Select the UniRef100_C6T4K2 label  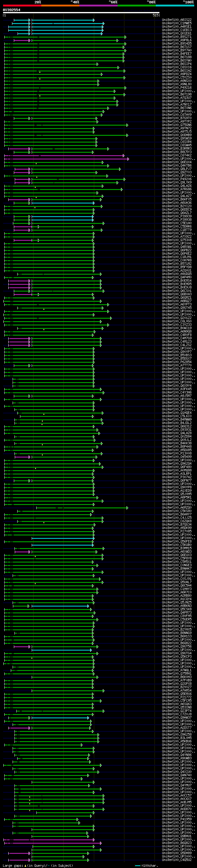click(177, 155)
